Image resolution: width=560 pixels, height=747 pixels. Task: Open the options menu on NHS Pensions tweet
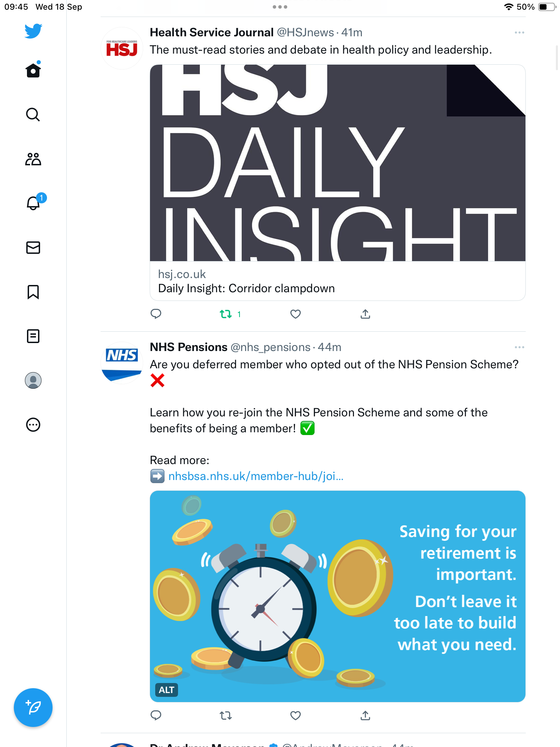point(519,347)
